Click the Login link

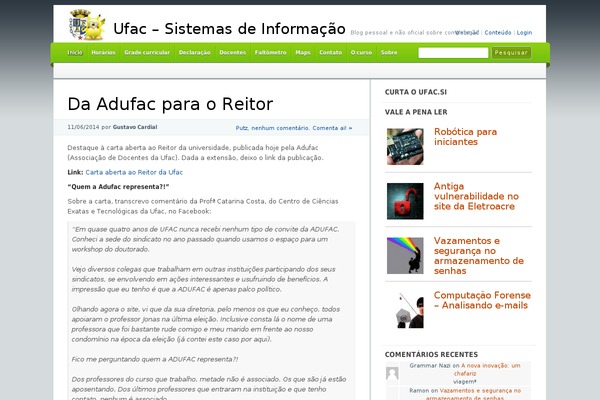524,33
